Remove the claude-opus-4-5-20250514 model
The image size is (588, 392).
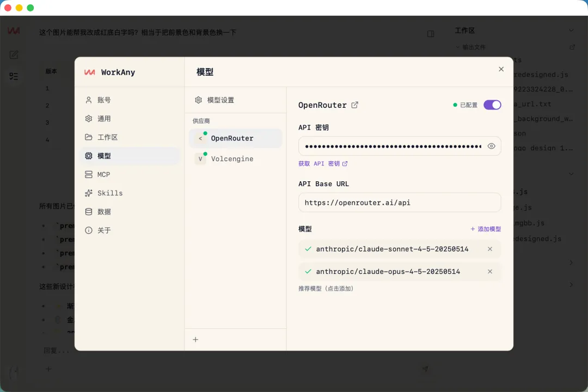(x=489, y=272)
